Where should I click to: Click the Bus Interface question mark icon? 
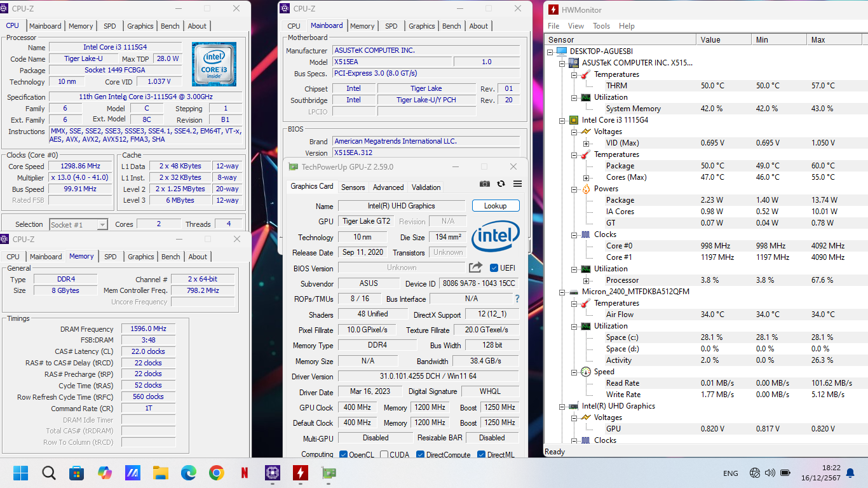coord(517,299)
